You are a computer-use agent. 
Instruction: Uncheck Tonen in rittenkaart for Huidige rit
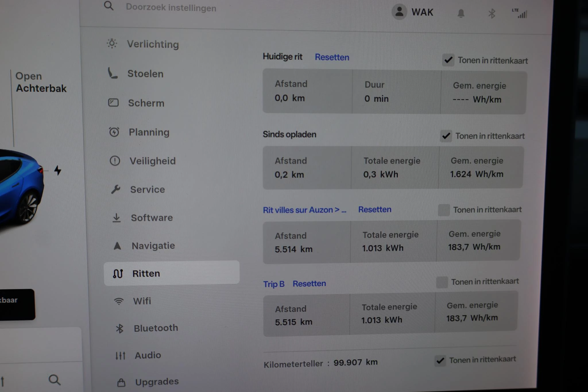point(448,60)
